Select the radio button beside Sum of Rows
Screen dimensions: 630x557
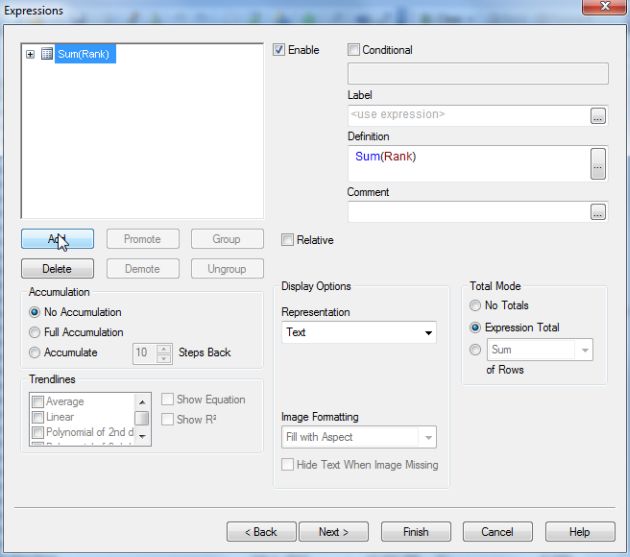[475, 350]
